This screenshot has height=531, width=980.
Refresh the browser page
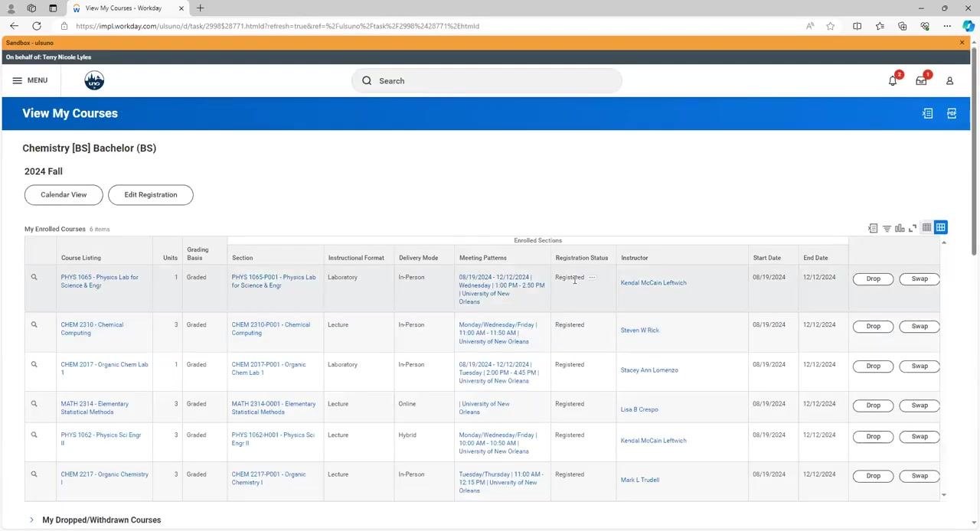coord(37,26)
